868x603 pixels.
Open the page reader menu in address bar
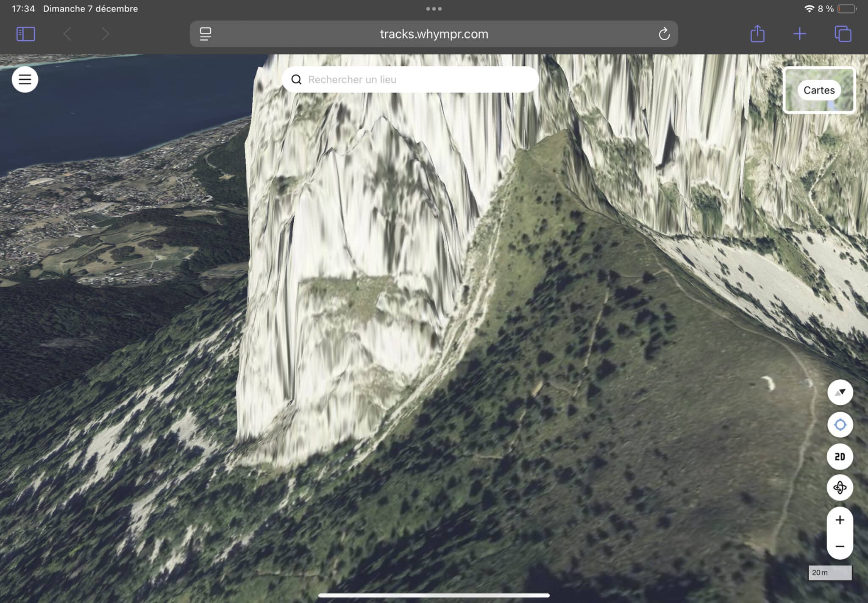click(x=206, y=34)
